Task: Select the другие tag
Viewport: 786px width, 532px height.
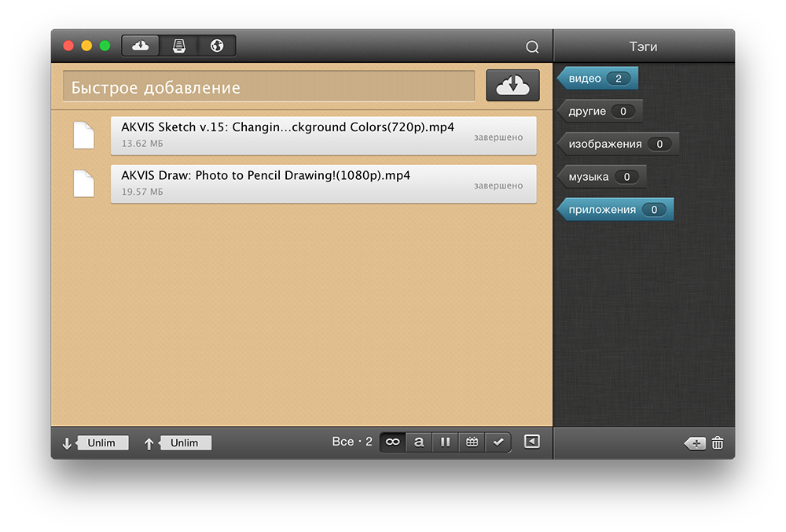Action: 600,112
